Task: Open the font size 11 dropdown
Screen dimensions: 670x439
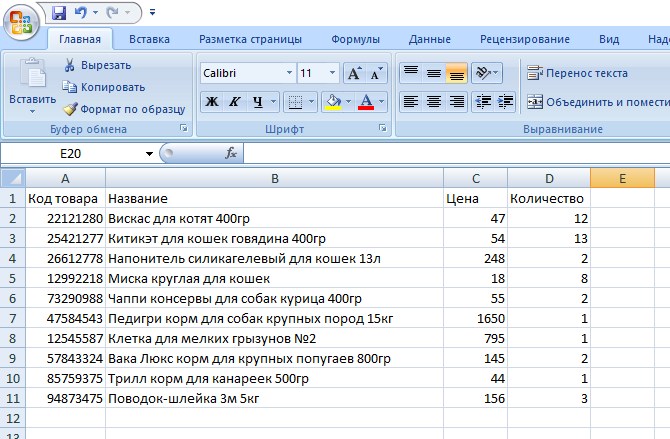Action: 332,73
